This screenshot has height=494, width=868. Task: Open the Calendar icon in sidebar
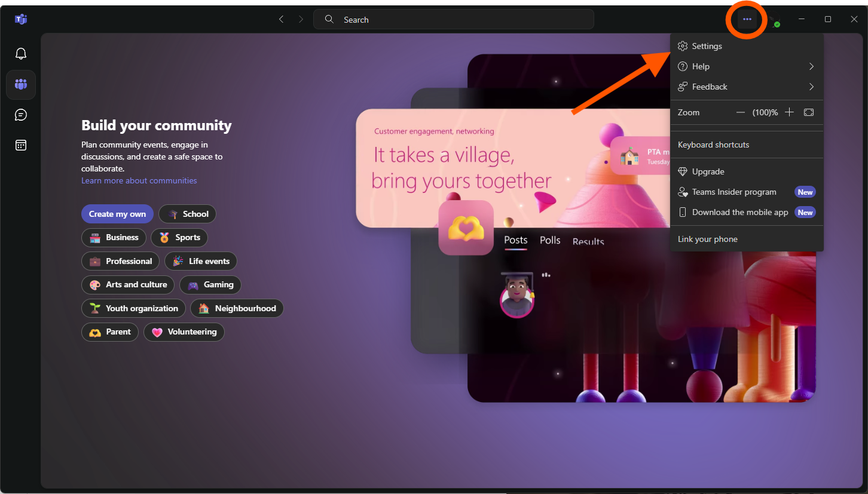pos(21,145)
